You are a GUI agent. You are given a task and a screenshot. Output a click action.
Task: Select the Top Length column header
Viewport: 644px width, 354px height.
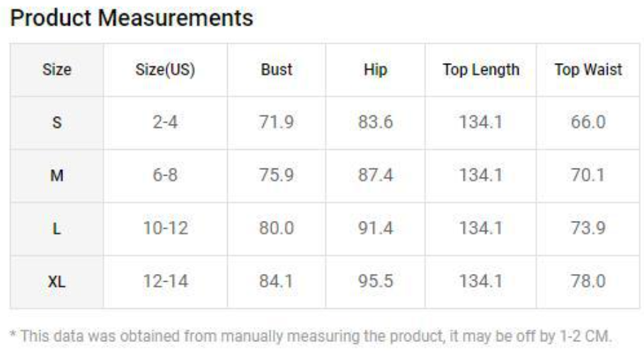pos(481,70)
